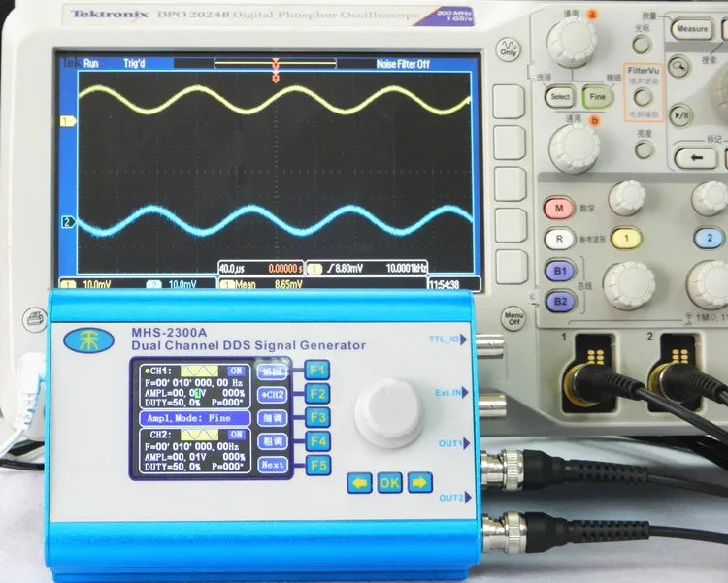Toggle the CH2 ON indicator
728x583 pixels.
(x=236, y=435)
